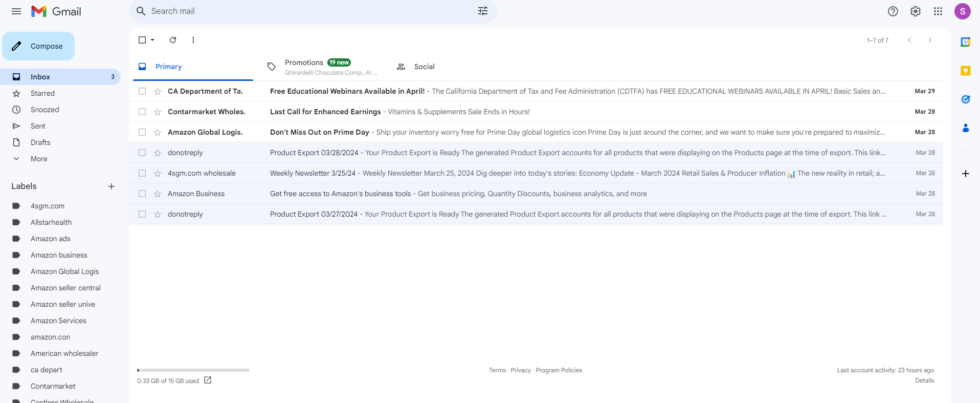The image size is (980, 403).
Task: Open Settings gear icon
Action: click(x=916, y=11)
